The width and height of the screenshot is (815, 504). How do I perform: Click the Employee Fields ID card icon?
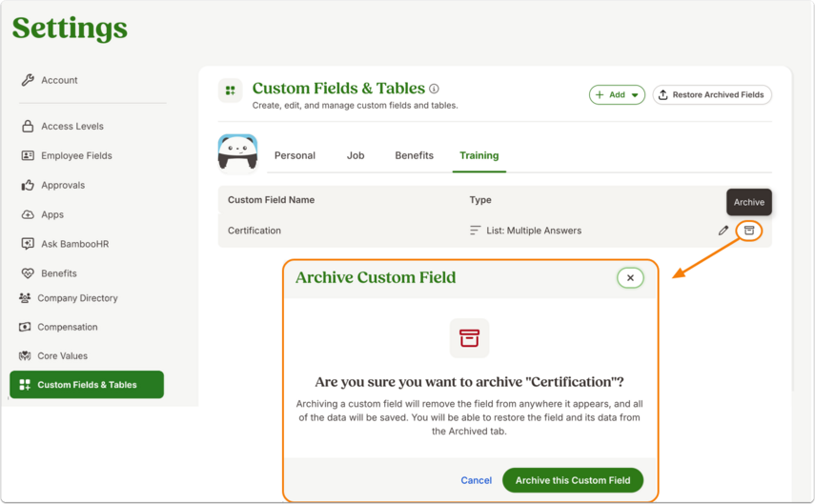pos(28,155)
